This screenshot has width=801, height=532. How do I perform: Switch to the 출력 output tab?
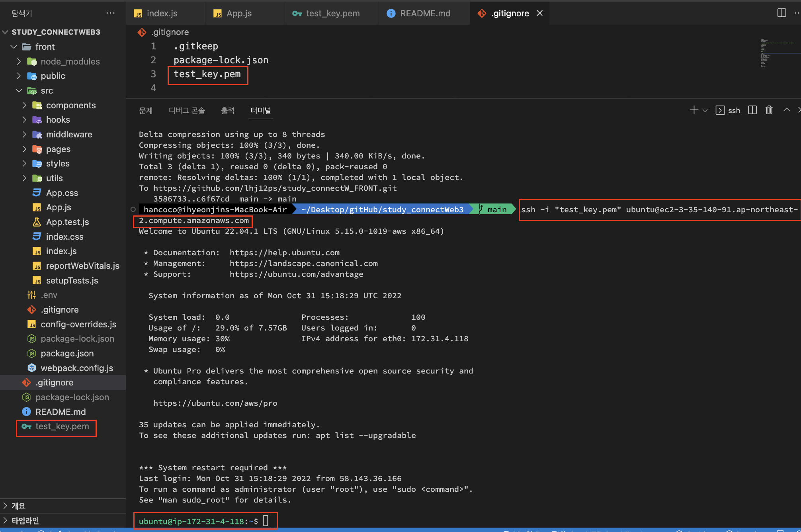click(227, 110)
